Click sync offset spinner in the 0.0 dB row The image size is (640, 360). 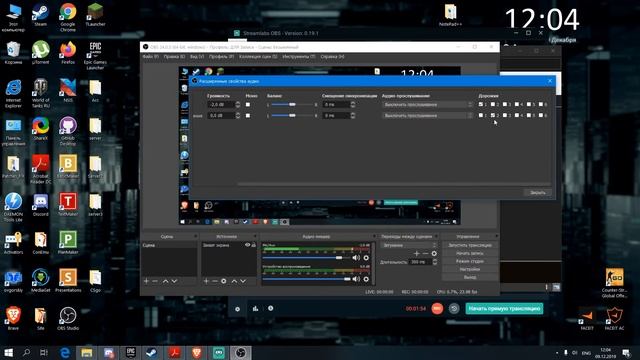pyautogui.click(x=353, y=116)
